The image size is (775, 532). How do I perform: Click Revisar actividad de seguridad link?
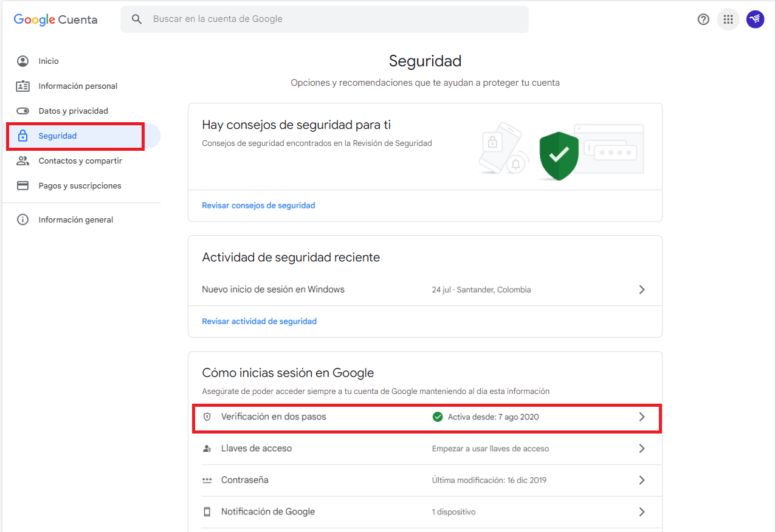(259, 321)
